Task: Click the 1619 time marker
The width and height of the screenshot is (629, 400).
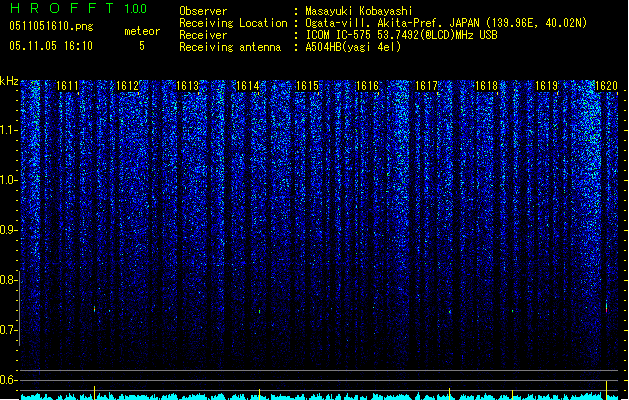Action: pyautogui.click(x=546, y=86)
